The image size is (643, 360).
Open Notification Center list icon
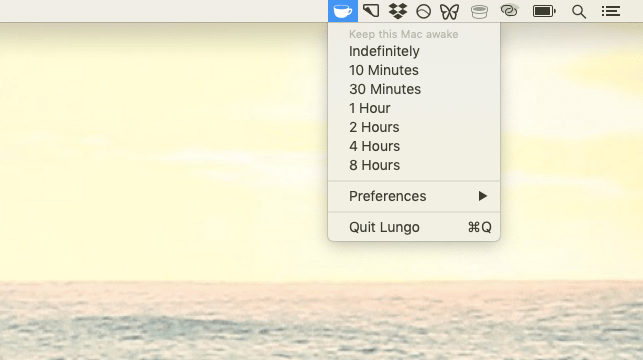[x=611, y=11]
